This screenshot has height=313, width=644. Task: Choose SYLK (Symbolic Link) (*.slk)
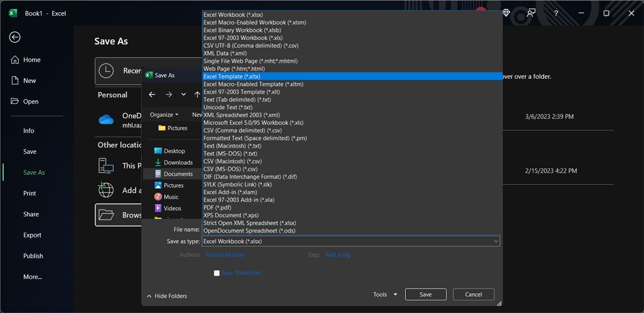point(352,184)
